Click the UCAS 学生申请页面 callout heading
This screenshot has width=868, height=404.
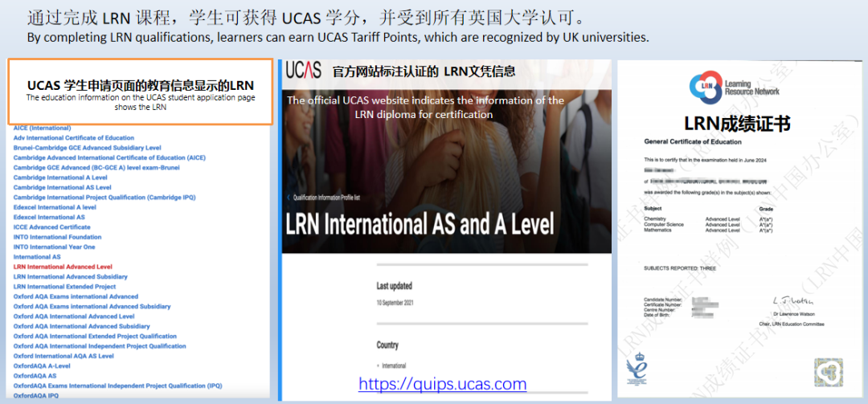point(141,86)
